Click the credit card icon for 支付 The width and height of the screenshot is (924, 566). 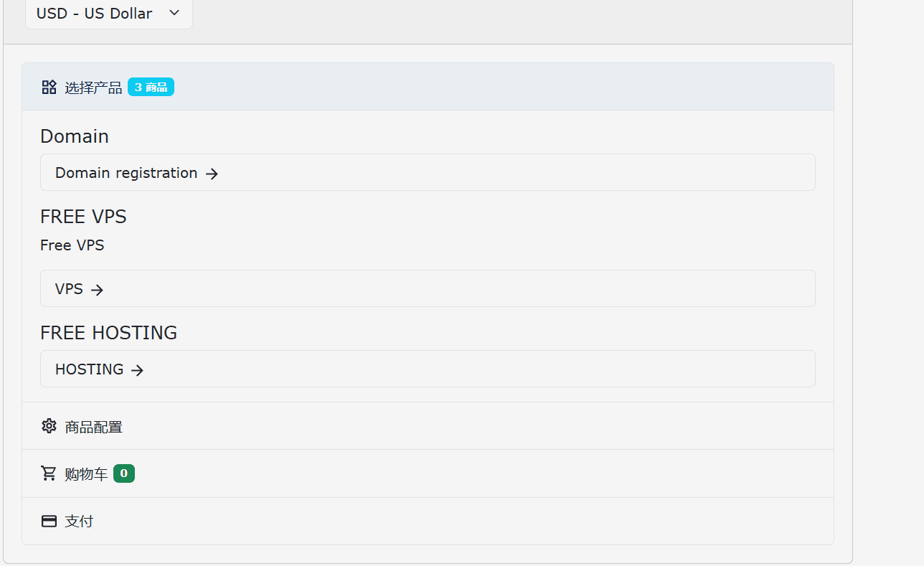pos(49,521)
